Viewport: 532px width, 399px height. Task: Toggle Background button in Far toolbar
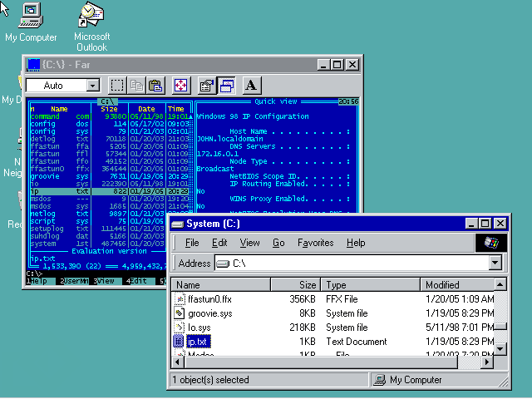(226, 85)
